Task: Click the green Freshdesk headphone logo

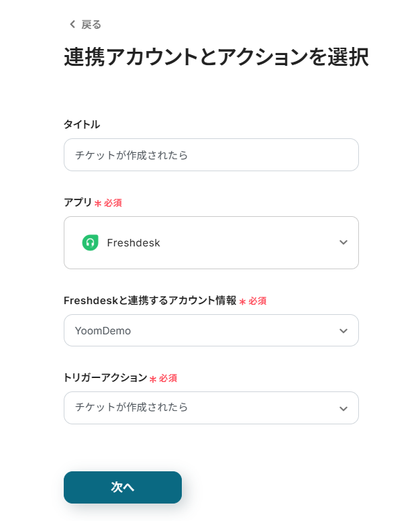Action: coord(90,242)
